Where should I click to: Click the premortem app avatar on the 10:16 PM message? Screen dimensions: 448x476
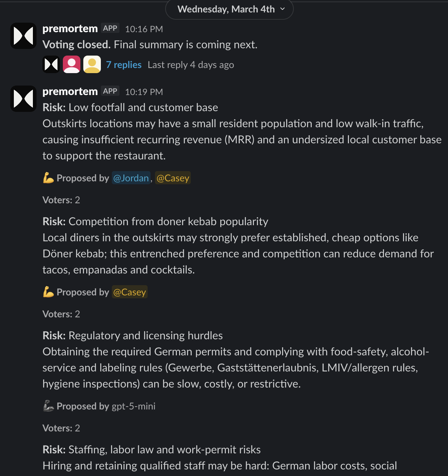point(23,35)
